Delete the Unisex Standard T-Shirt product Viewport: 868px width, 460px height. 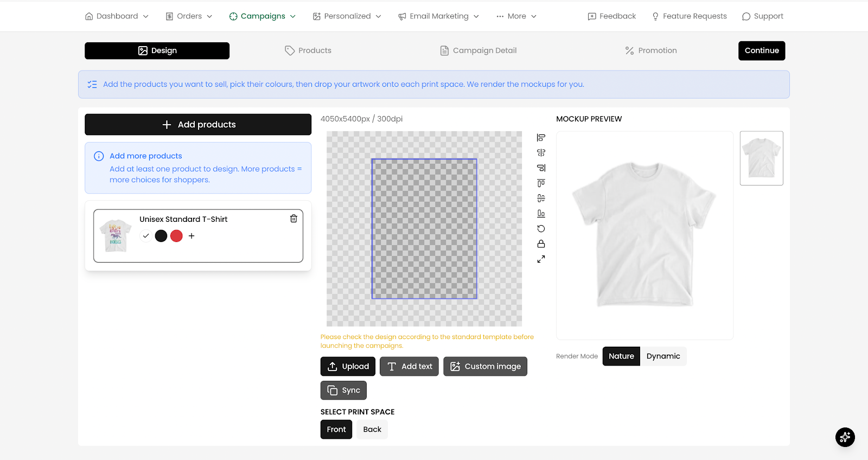tap(293, 219)
